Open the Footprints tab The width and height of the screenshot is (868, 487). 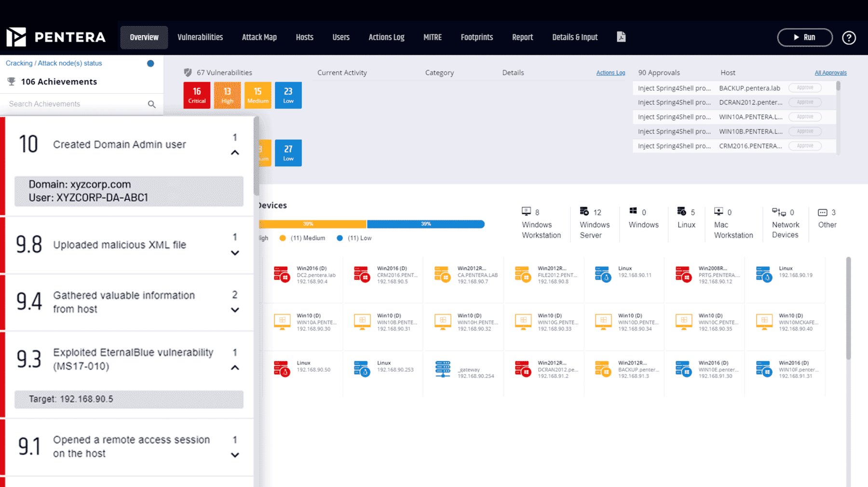coord(477,37)
